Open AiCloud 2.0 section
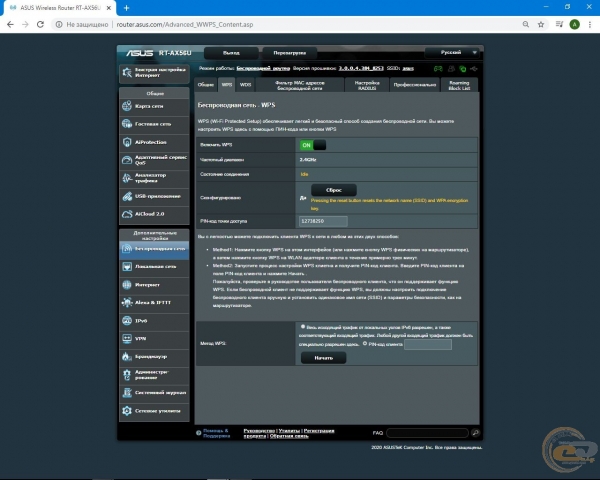Viewport: 600px width, 480px height. click(154, 214)
